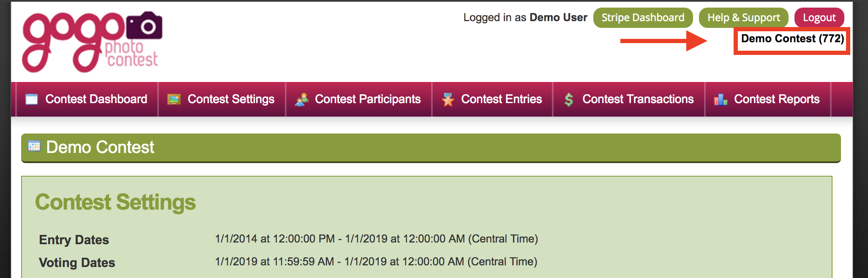Click the Demo Contest green header bar
The height and width of the screenshot is (278, 868).
(x=431, y=148)
